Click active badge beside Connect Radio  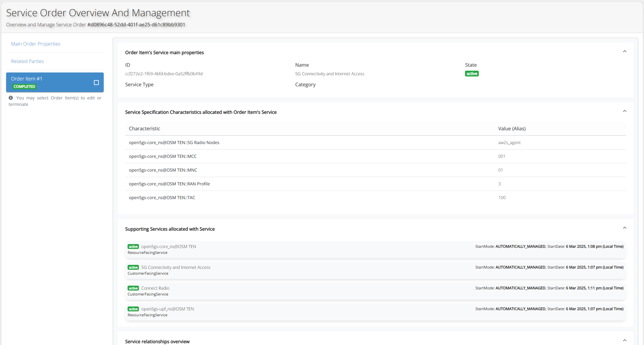(133, 288)
